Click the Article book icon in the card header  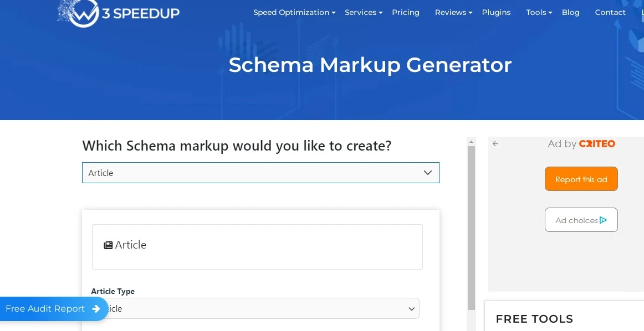[x=108, y=245]
